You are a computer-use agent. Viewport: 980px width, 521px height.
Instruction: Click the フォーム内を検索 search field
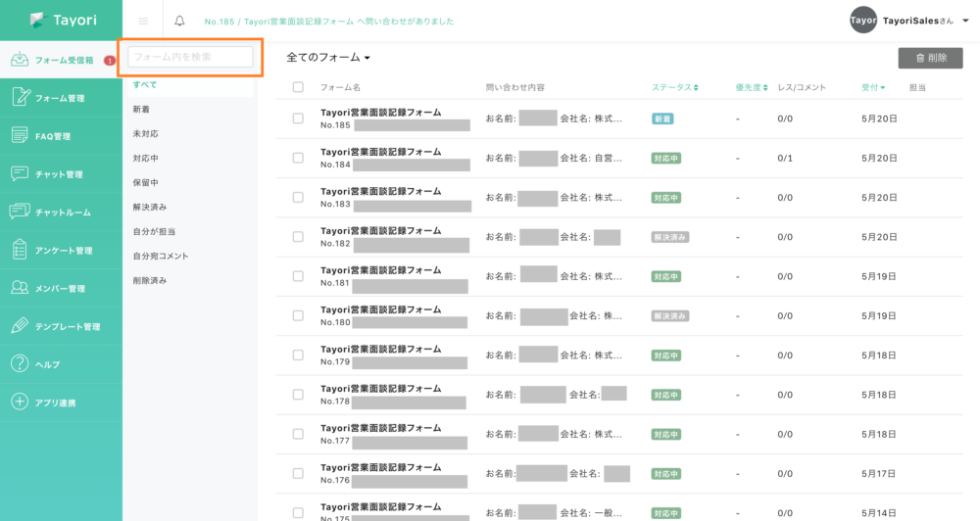pyautogui.click(x=191, y=57)
